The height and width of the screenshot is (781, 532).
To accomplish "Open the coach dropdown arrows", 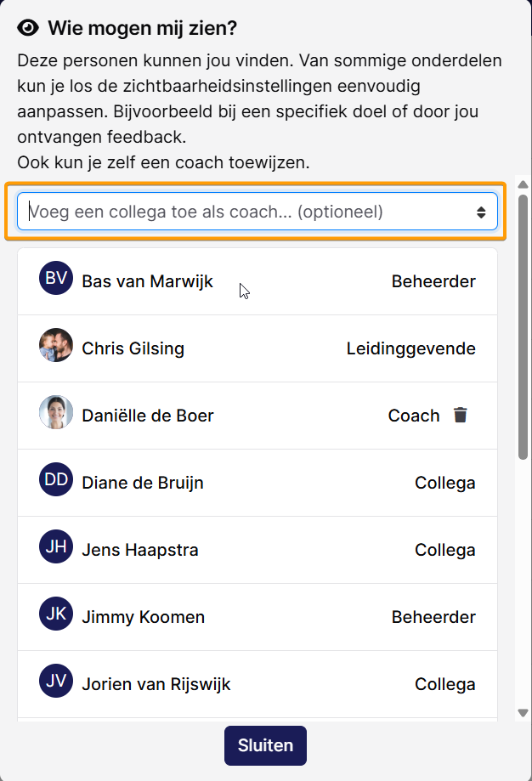I will point(481,212).
